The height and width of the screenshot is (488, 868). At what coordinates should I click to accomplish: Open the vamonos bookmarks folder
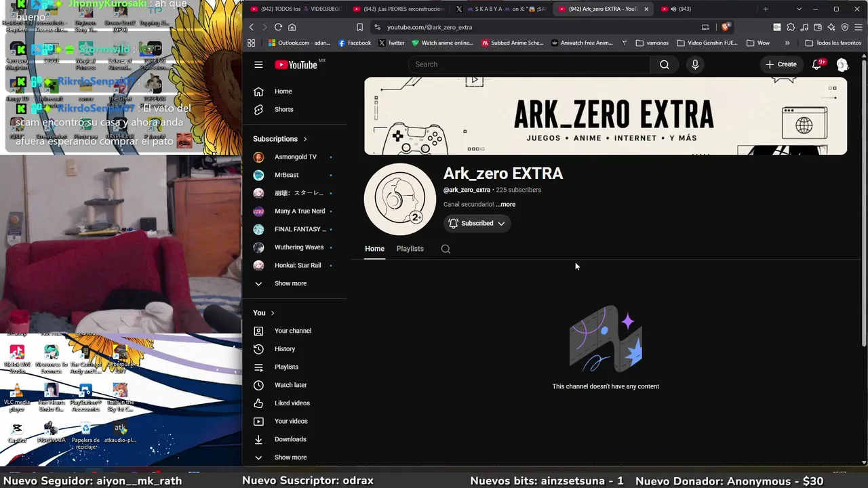652,43
